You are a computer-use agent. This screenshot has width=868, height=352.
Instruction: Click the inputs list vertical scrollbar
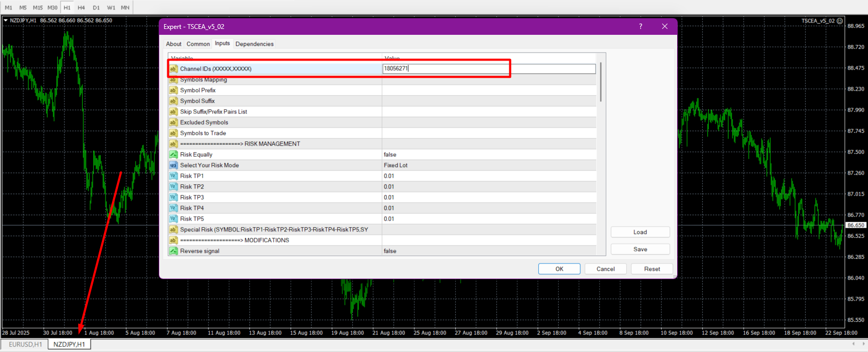(x=601, y=81)
